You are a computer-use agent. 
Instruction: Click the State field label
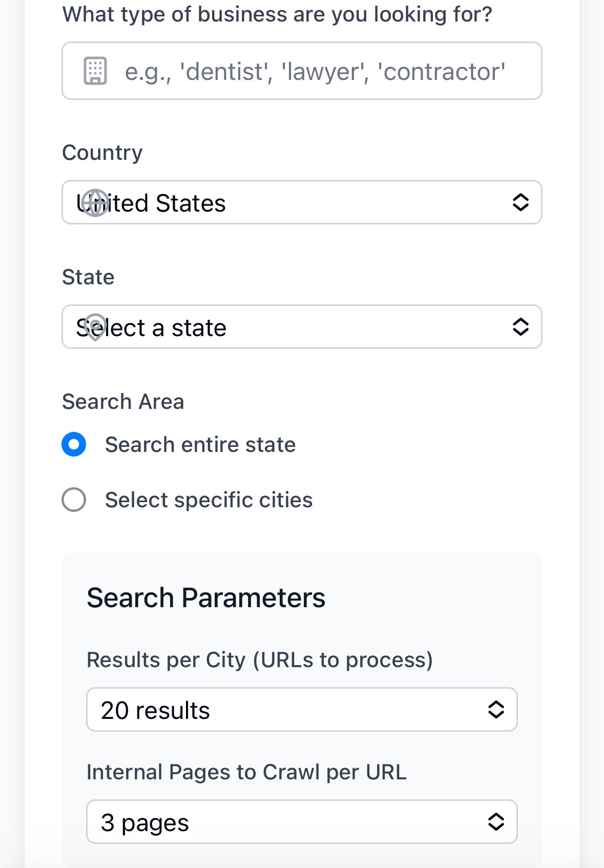pos(88,277)
